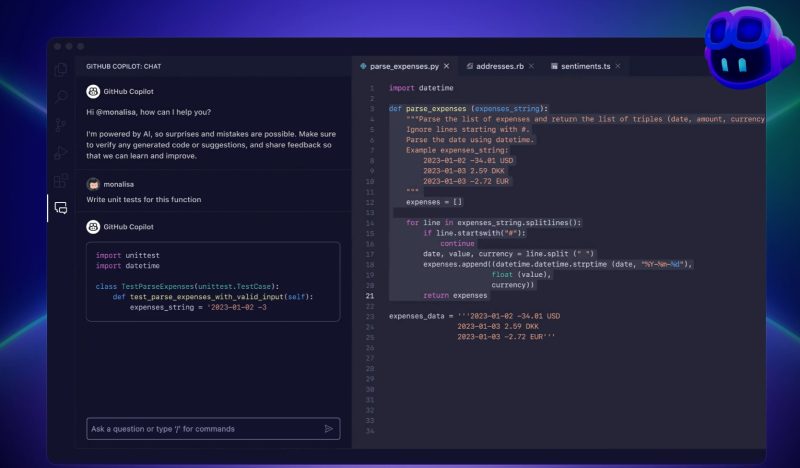Open the Extensions blocks icon

61,180
